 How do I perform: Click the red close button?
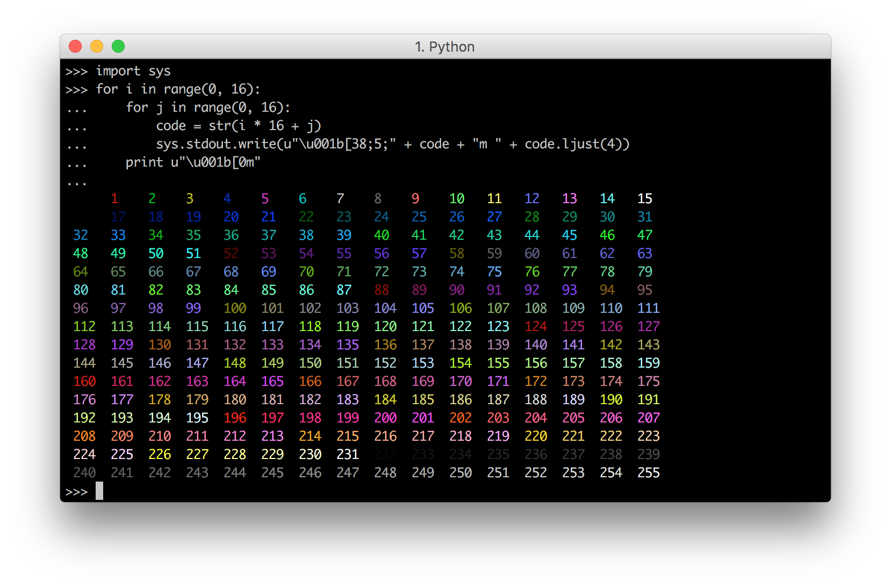[75, 46]
